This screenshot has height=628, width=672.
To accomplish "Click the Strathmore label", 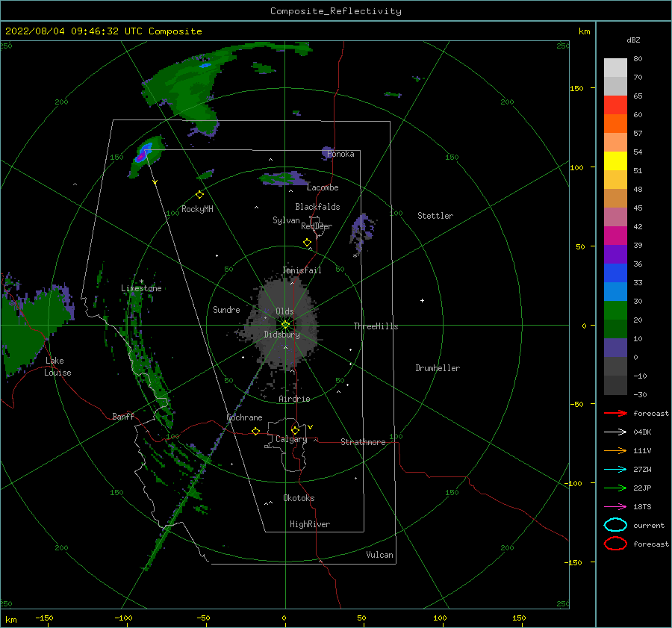I will pyautogui.click(x=363, y=442).
